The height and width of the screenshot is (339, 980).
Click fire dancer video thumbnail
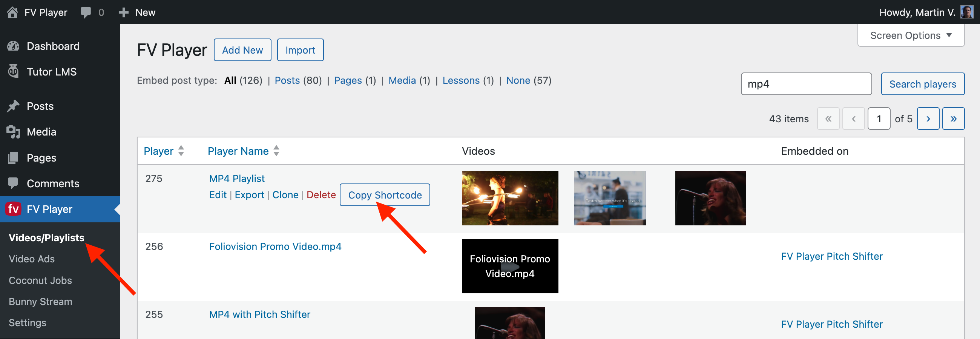pyautogui.click(x=510, y=198)
